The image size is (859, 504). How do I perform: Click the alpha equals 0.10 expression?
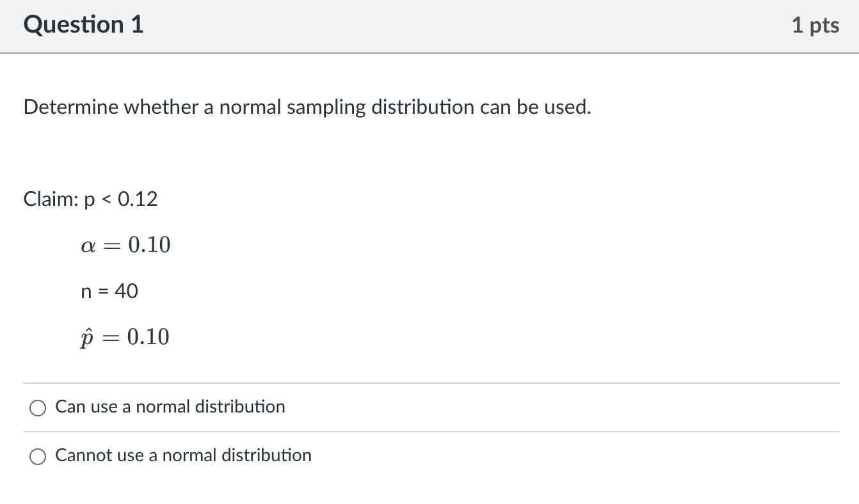(125, 245)
